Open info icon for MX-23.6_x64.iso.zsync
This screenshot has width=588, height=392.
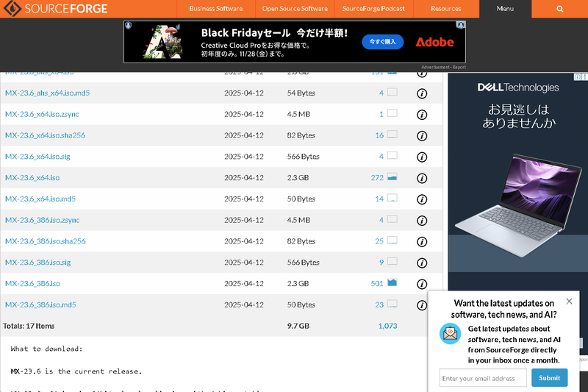422,115
